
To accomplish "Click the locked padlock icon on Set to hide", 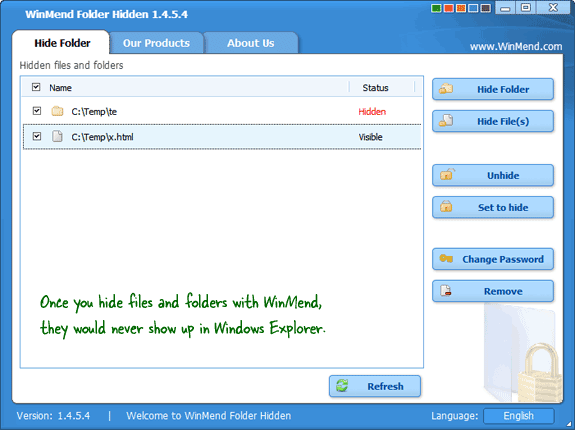I will 446,207.
